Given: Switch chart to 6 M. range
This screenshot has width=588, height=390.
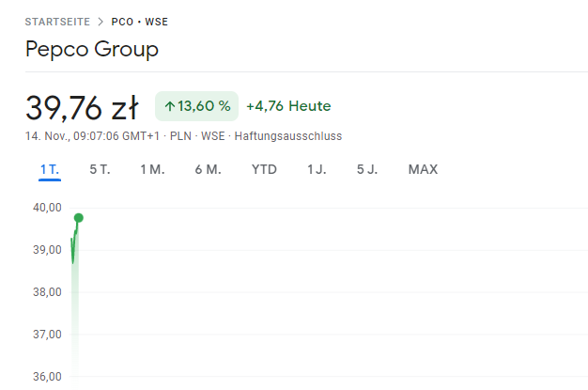Looking at the screenshot, I should 208,170.
